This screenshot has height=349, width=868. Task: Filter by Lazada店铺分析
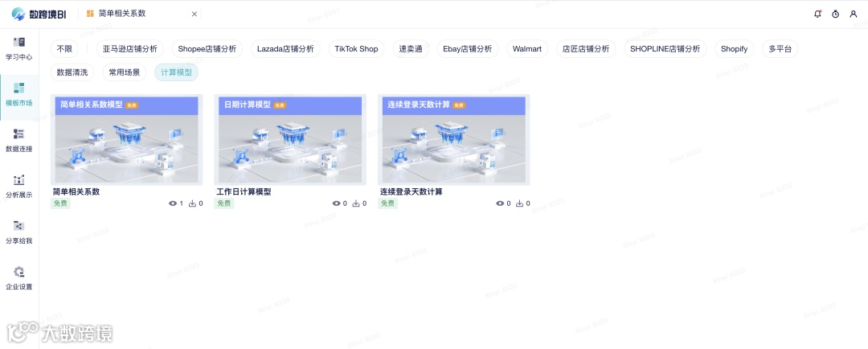(x=285, y=49)
